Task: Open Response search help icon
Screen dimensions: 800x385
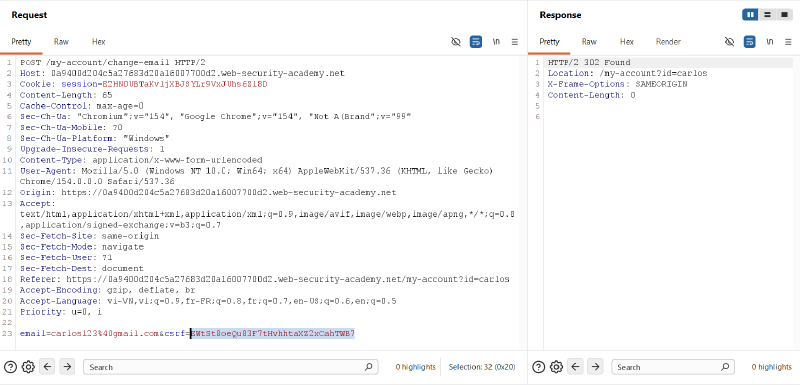Action: click(x=539, y=367)
